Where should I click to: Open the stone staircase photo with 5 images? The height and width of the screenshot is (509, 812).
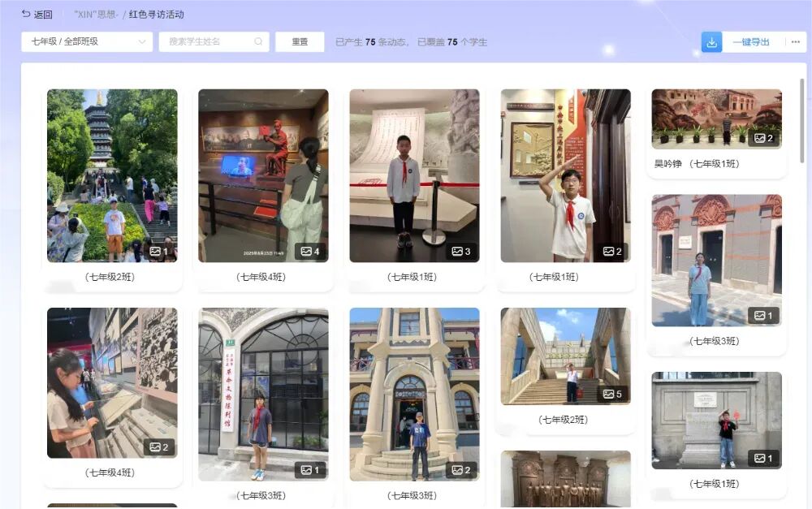[566, 356]
